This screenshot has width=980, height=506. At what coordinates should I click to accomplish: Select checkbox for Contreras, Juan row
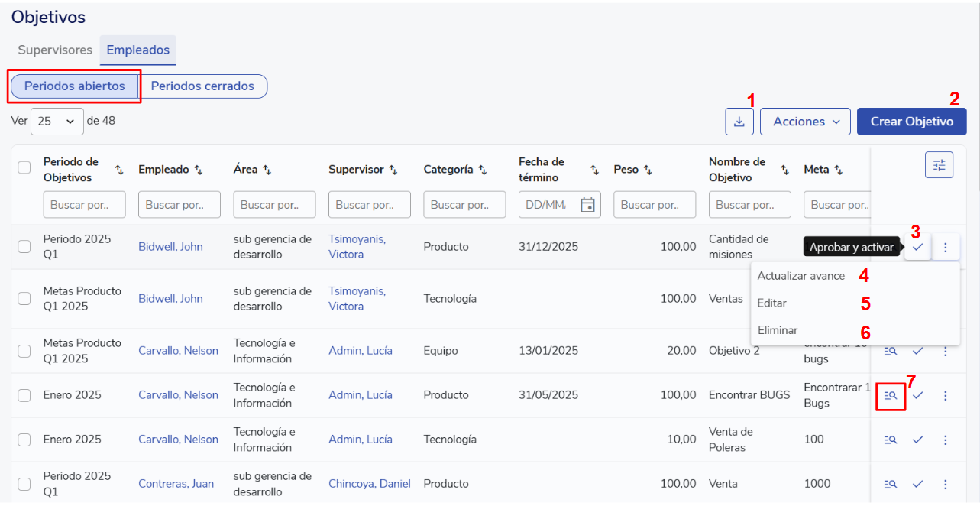pos(24,484)
